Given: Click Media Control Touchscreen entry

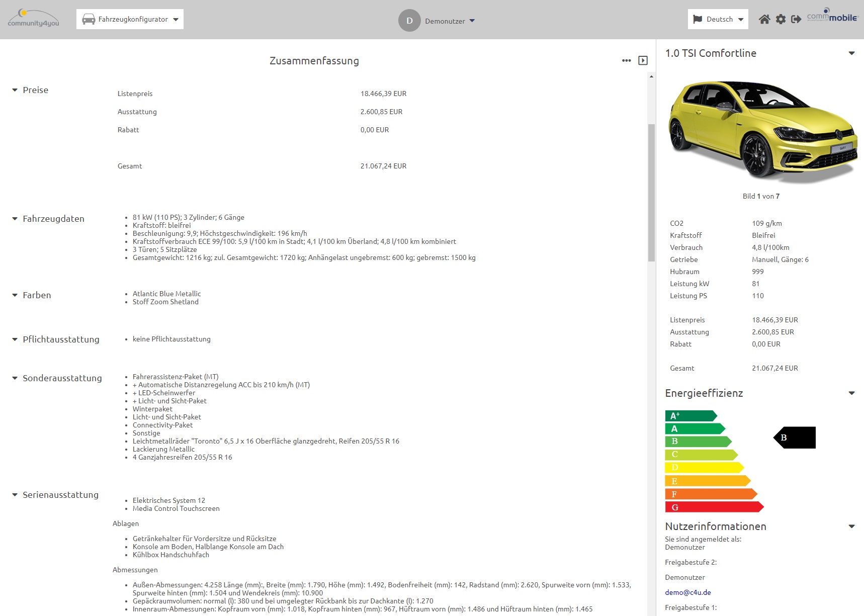Looking at the screenshot, I should pos(176,508).
